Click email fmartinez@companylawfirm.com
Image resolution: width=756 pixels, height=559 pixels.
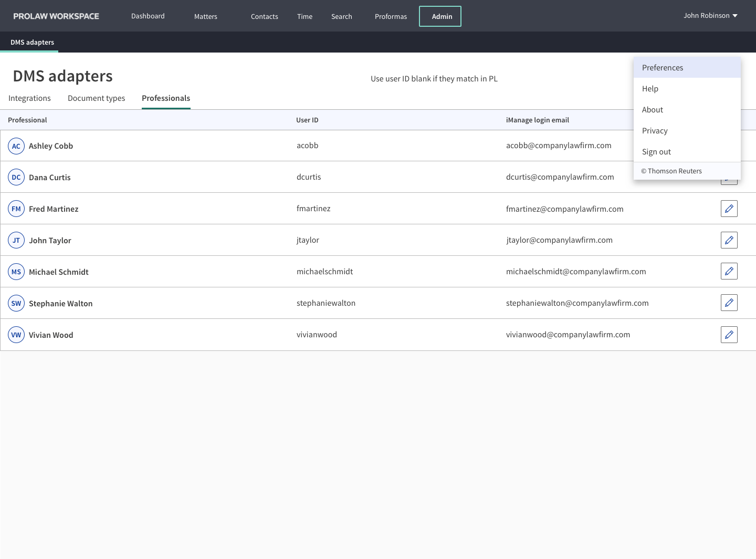[x=565, y=209]
